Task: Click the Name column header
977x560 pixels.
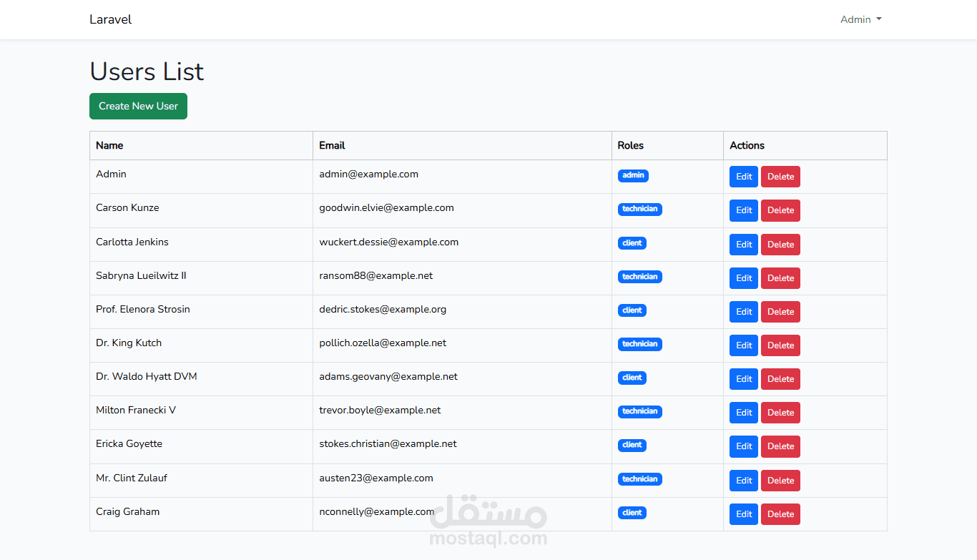Action: pos(109,145)
